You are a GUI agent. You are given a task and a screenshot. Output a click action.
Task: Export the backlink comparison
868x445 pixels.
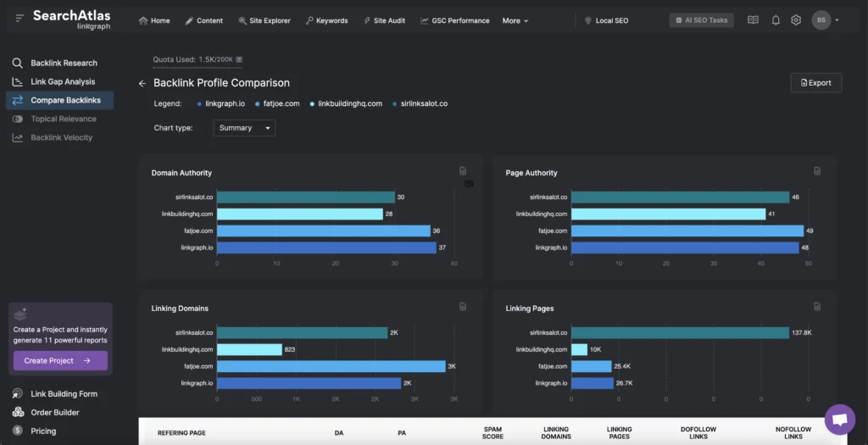pos(816,82)
